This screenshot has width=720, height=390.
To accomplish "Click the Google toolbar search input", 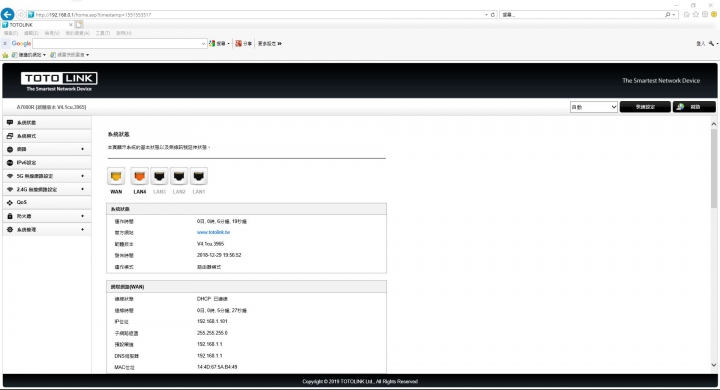I will [x=117, y=43].
